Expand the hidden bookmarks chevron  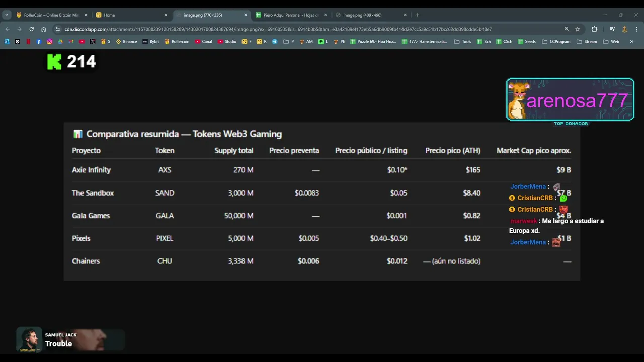coord(632,42)
